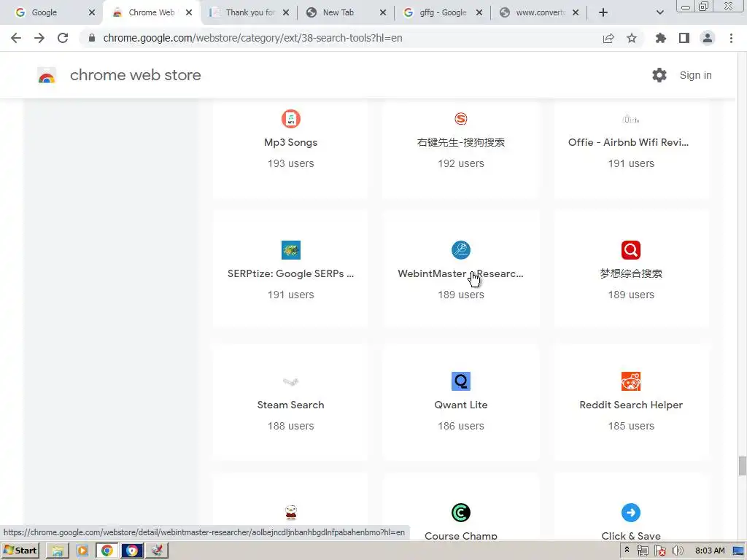View site information lock icon
The image size is (747, 560).
coord(92,38)
